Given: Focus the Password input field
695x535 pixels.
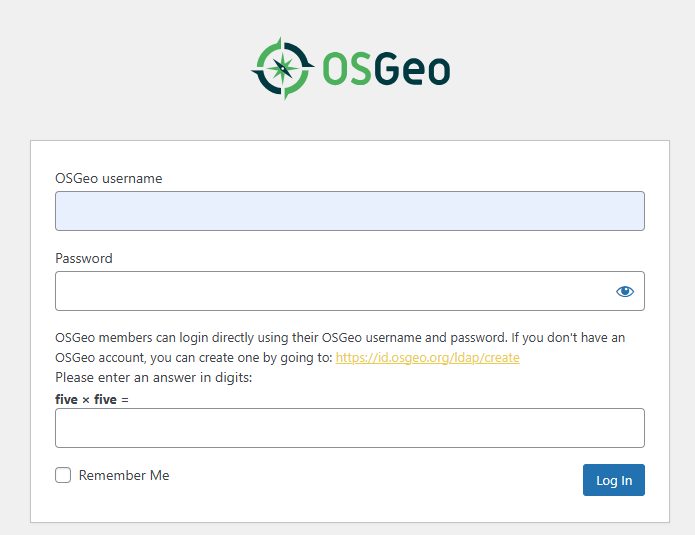Looking at the screenshot, I should (x=330, y=291).
